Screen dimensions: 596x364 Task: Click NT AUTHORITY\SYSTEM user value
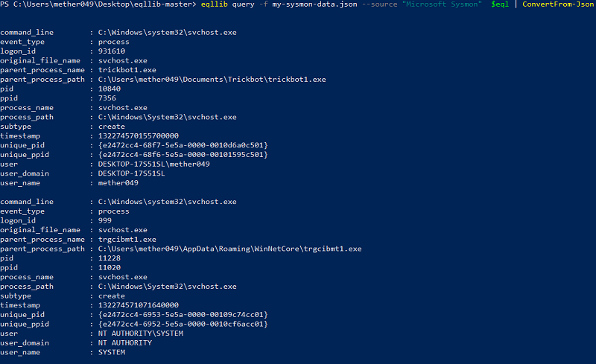click(x=141, y=333)
